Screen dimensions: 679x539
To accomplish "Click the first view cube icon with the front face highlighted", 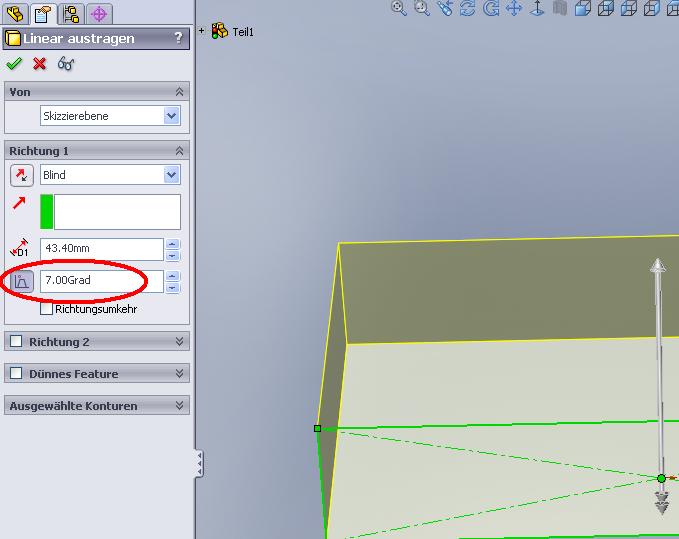I will click(583, 8).
